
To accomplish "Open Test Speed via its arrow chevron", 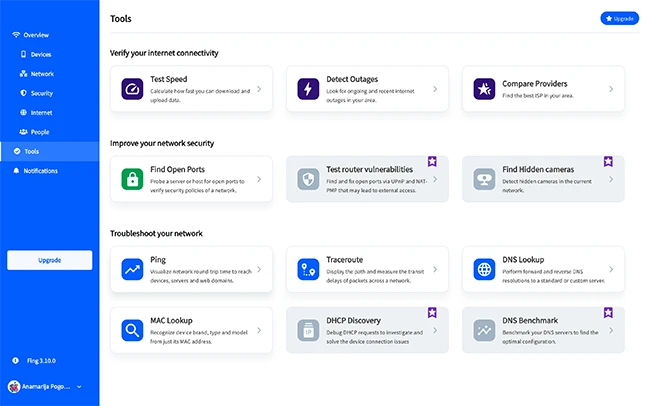I will tap(259, 89).
